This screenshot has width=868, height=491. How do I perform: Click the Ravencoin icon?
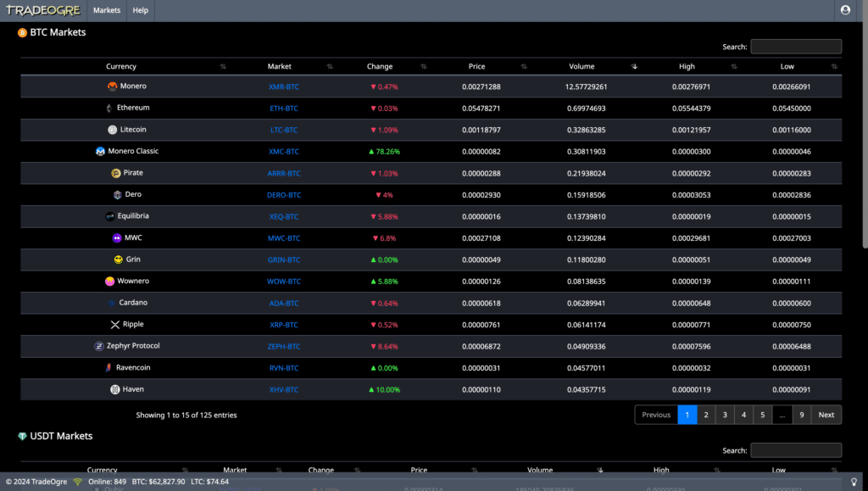108,367
